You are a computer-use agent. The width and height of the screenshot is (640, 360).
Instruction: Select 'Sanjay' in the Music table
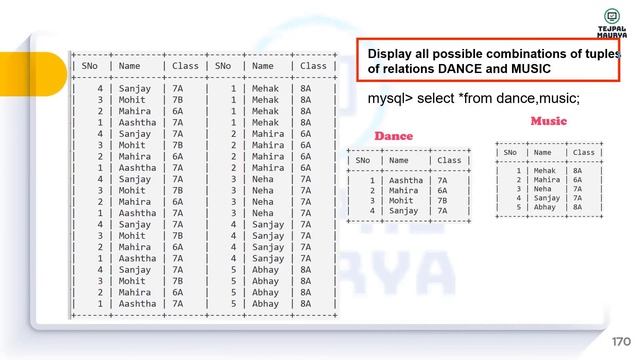[x=547, y=198]
